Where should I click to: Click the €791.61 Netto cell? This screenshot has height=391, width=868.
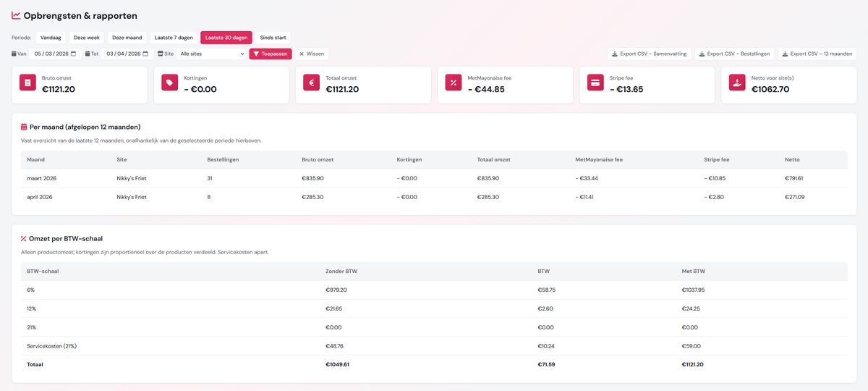794,178
